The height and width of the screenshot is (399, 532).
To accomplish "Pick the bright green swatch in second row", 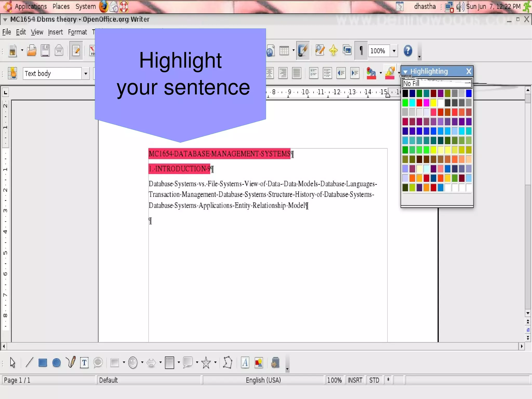I will [x=405, y=103].
